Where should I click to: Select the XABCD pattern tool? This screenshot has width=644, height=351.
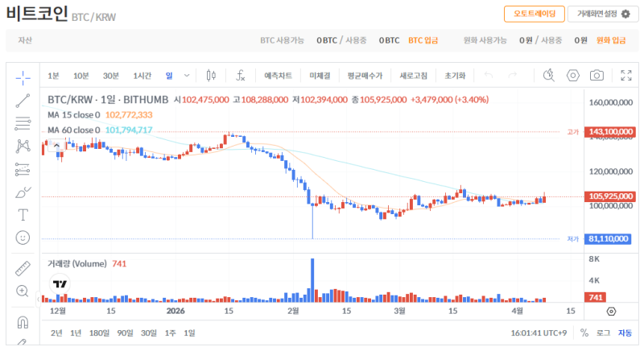click(x=23, y=147)
